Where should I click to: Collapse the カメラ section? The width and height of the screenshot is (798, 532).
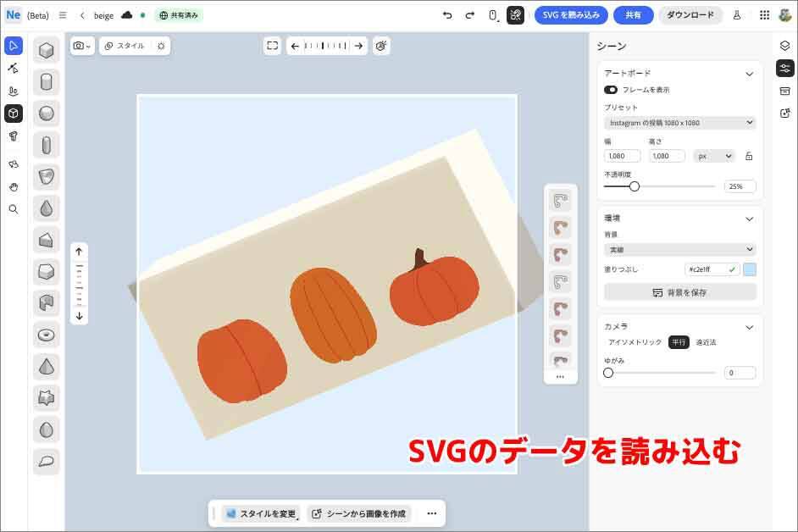(749, 327)
